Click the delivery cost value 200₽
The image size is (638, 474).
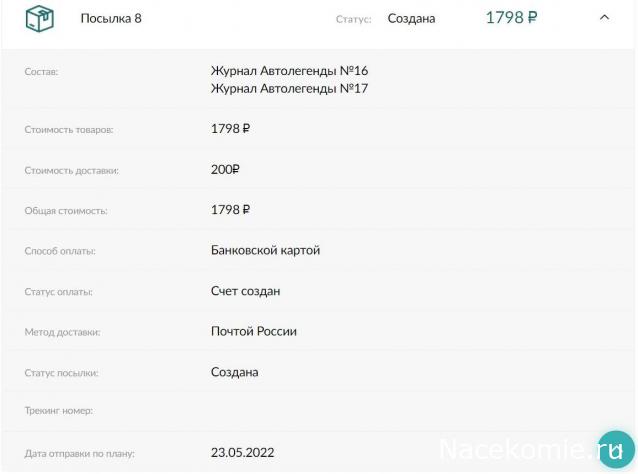point(225,169)
